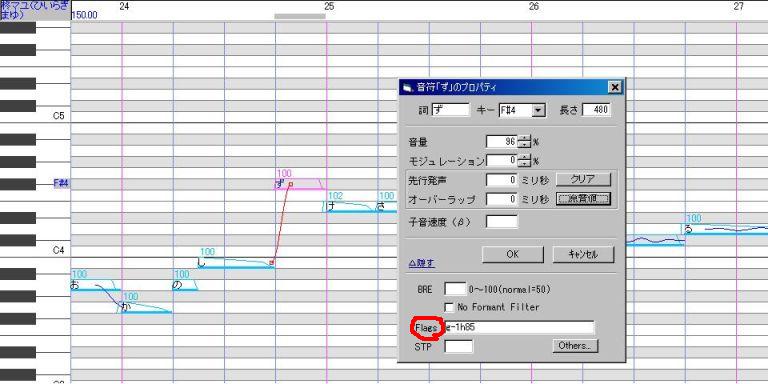The height and width of the screenshot is (384, 768).
Task: Confirm the dialog with OK
Action: coord(513,254)
